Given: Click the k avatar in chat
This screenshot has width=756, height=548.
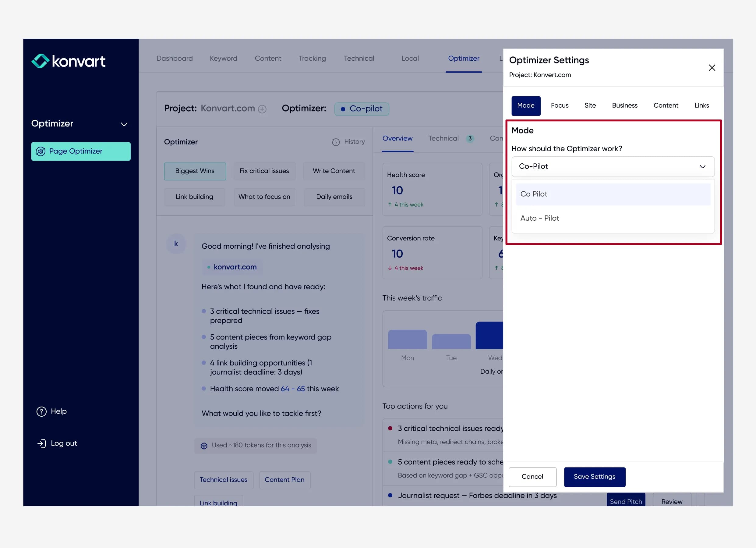Looking at the screenshot, I should coord(176,244).
